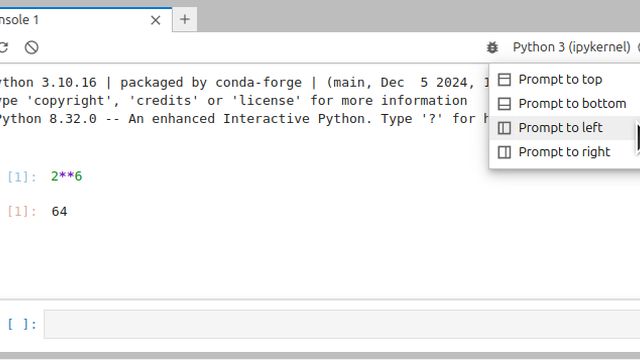Choose Prompt to right option
Viewport: 640px width, 360px height.
[565, 152]
